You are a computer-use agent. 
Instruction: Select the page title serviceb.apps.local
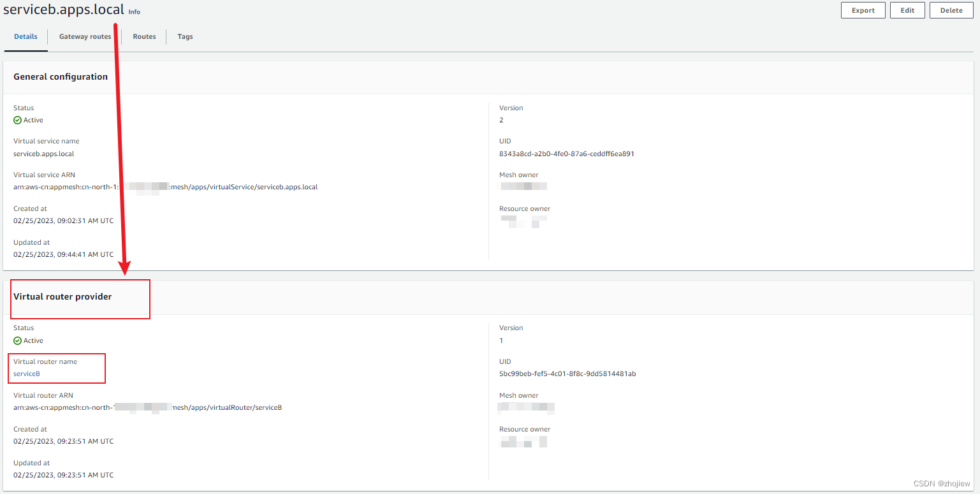pyautogui.click(x=64, y=10)
